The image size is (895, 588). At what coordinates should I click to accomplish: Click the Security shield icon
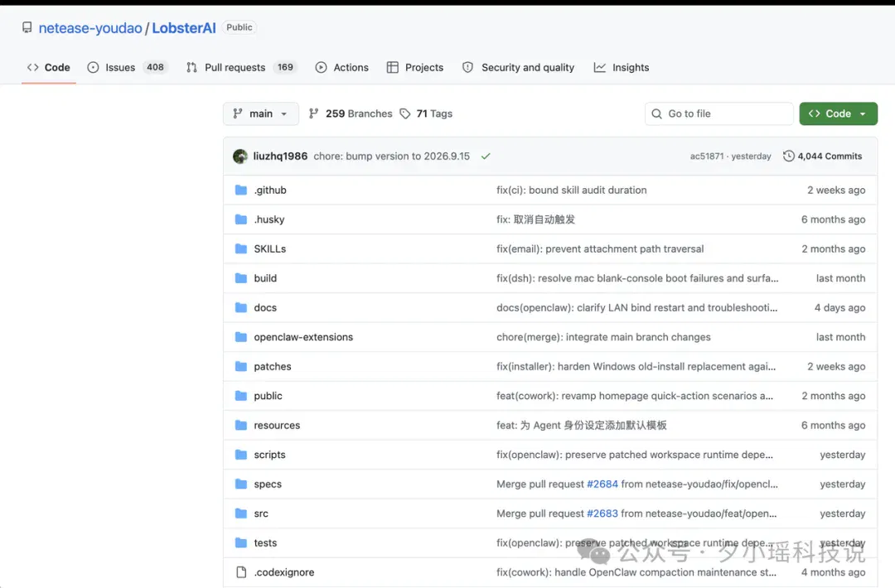467,67
